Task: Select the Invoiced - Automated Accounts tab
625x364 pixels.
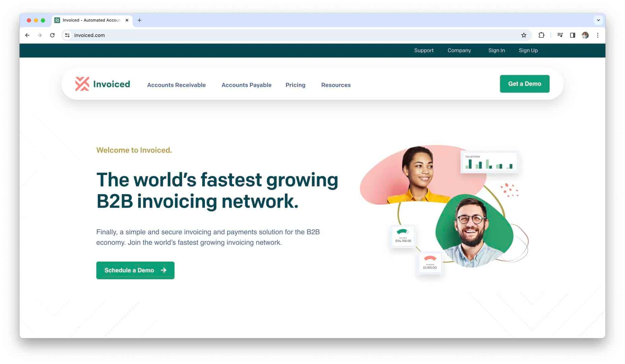Action: (x=92, y=20)
